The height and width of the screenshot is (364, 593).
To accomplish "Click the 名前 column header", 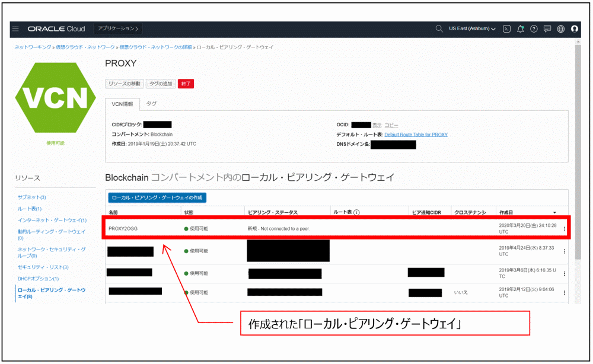I will point(113,212).
